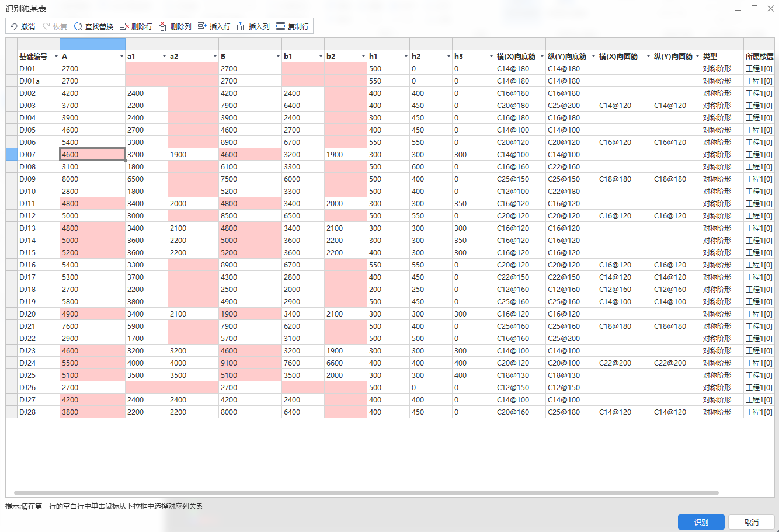The width and height of the screenshot is (779, 532).
Task: Click B value 8500 in DJ12 row
Action: (x=250, y=216)
